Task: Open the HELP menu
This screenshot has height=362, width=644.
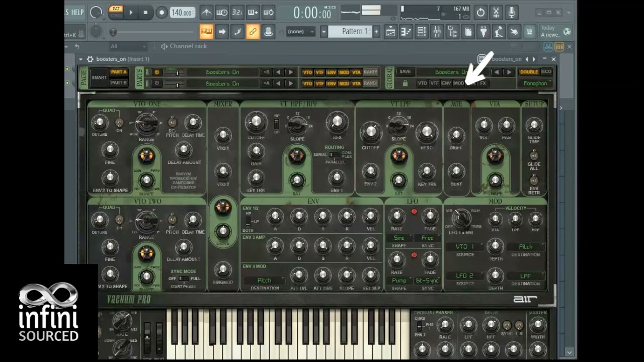Action: pyautogui.click(x=77, y=12)
